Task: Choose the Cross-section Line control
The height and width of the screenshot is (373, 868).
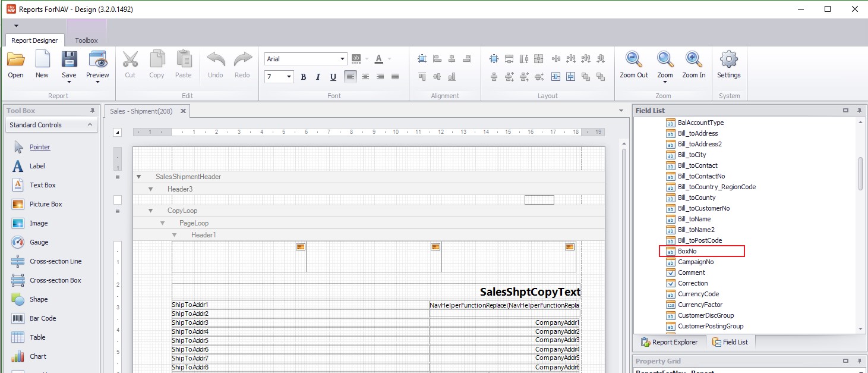Action: coord(55,261)
